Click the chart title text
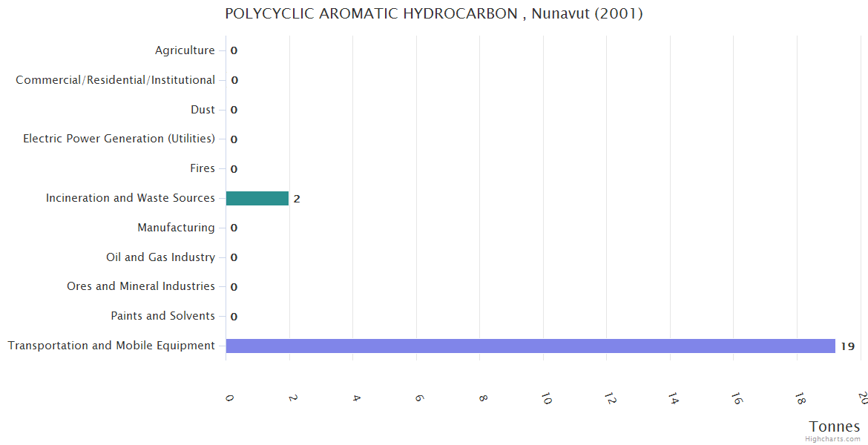 click(434, 13)
